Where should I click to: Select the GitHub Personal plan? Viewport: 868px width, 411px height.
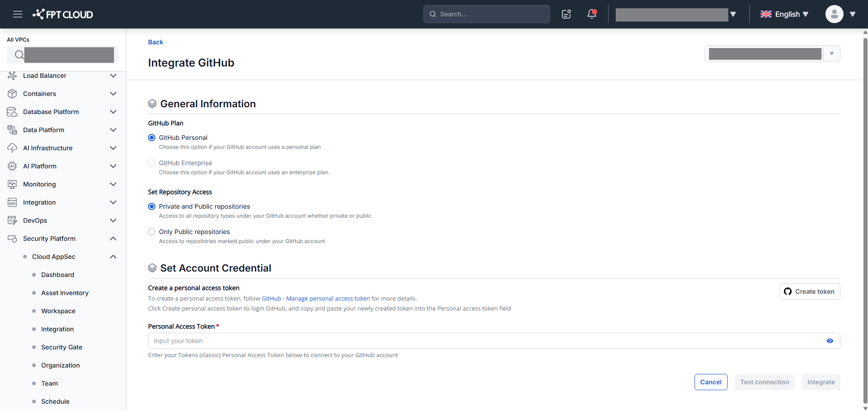pos(152,138)
